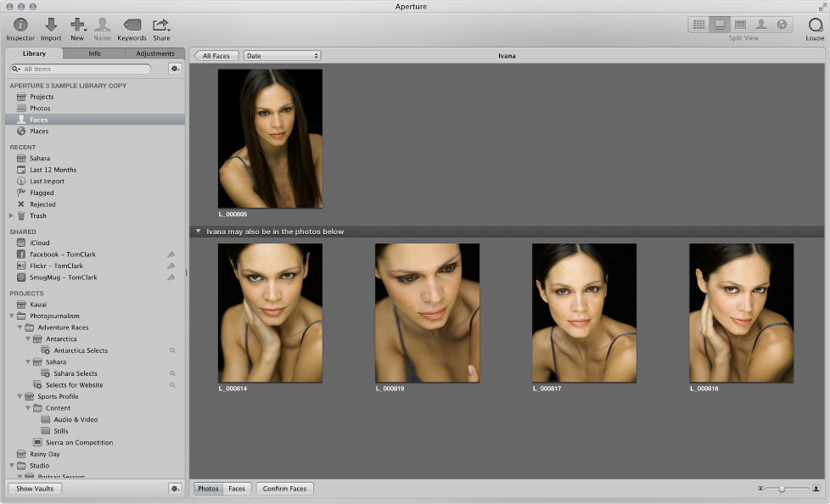830x504 pixels.
Task: Collapse the Ivana may also be section
Action: (198, 230)
